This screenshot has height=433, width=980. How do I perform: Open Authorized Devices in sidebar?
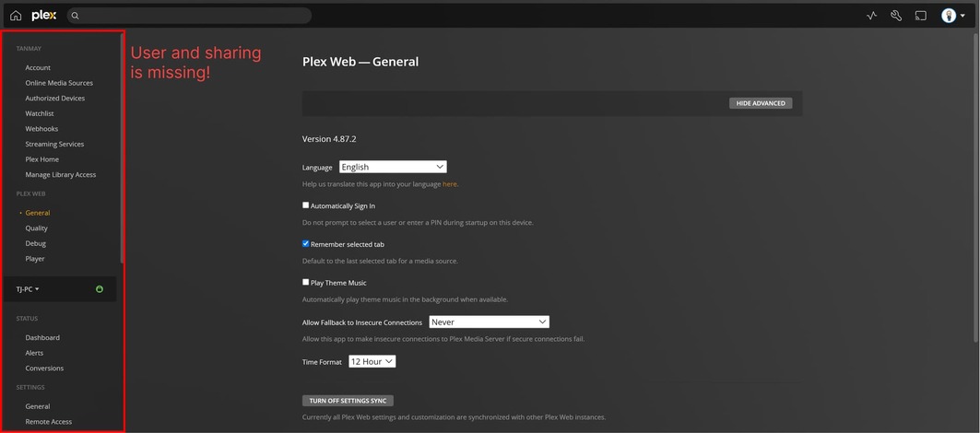point(55,98)
